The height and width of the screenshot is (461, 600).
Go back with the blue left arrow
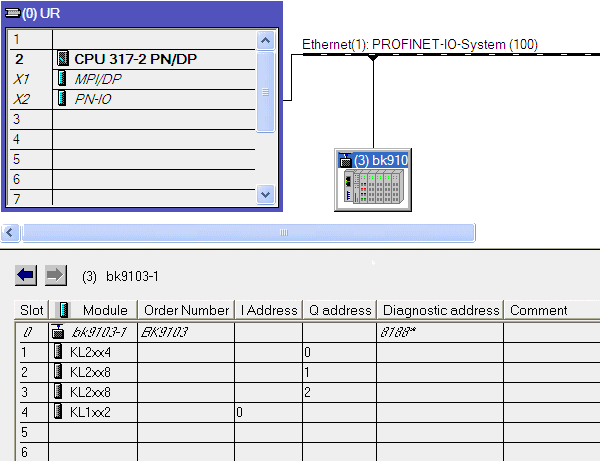pyautogui.click(x=26, y=275)
